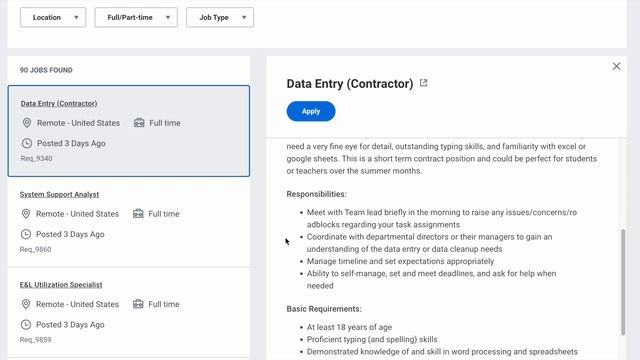This screenshot has width=640, height=360.
Task: Open the Full/Part-time filter dropdown
Action: 136,18
